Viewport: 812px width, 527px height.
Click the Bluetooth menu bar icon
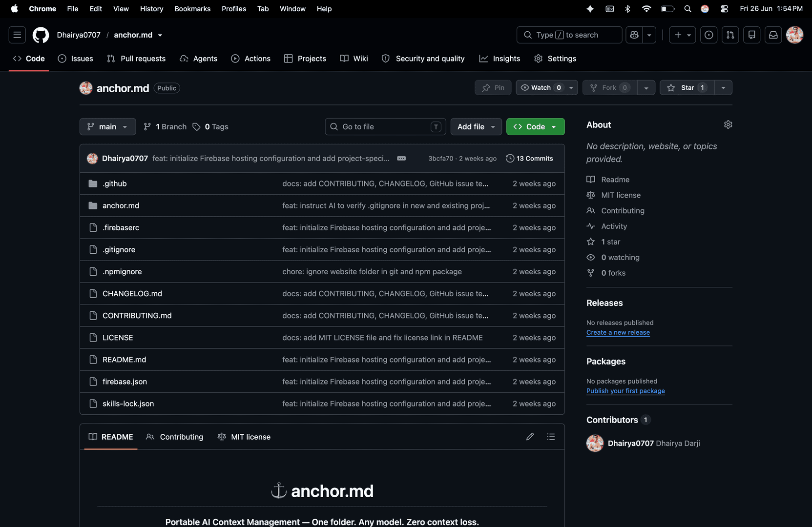[628, 9]
